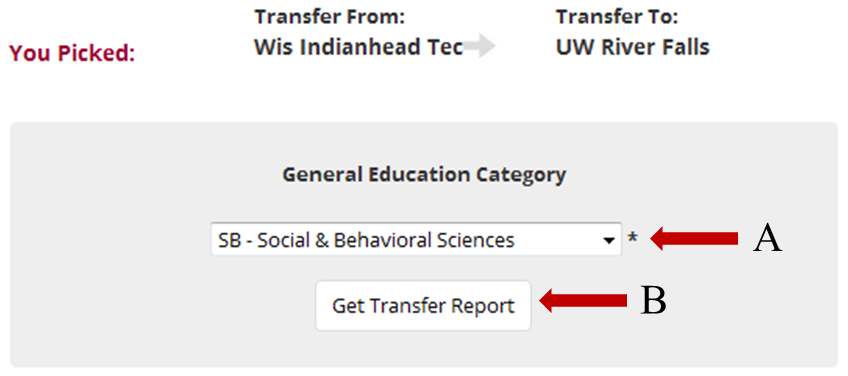Click the red arrow pointing at the dropdown

pyautogui.click(x=694, y=239)
